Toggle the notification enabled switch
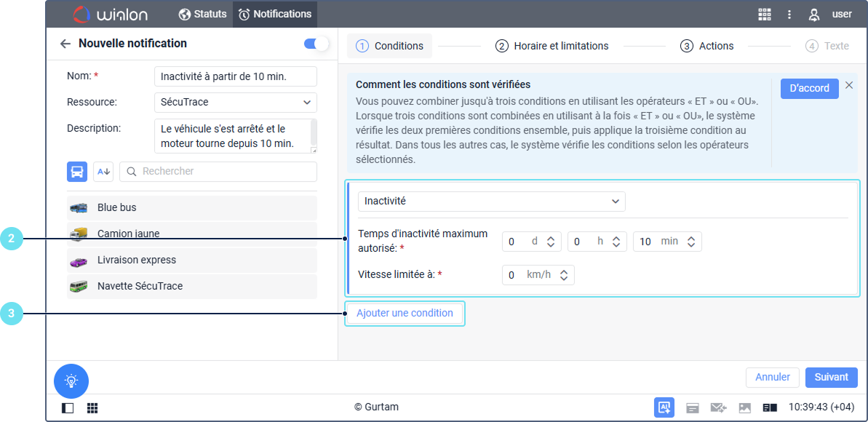868x422 pixels. [x=316, y=44]
